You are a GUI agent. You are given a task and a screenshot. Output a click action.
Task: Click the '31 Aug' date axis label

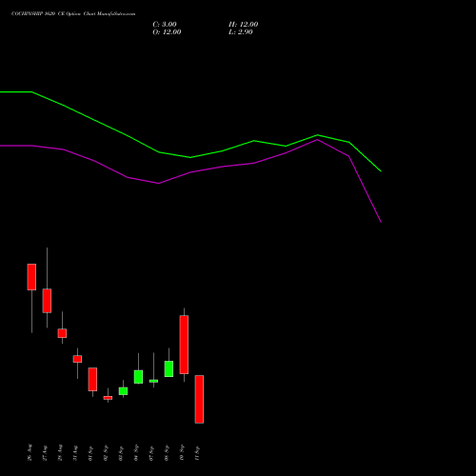point(75,453)
